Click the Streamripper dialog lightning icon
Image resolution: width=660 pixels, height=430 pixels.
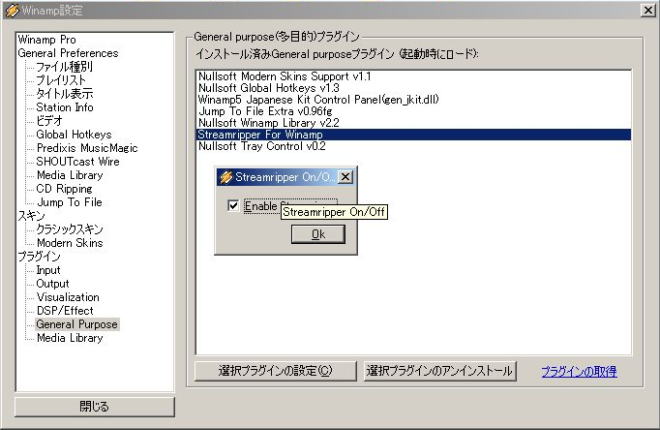tap(226, 177)
